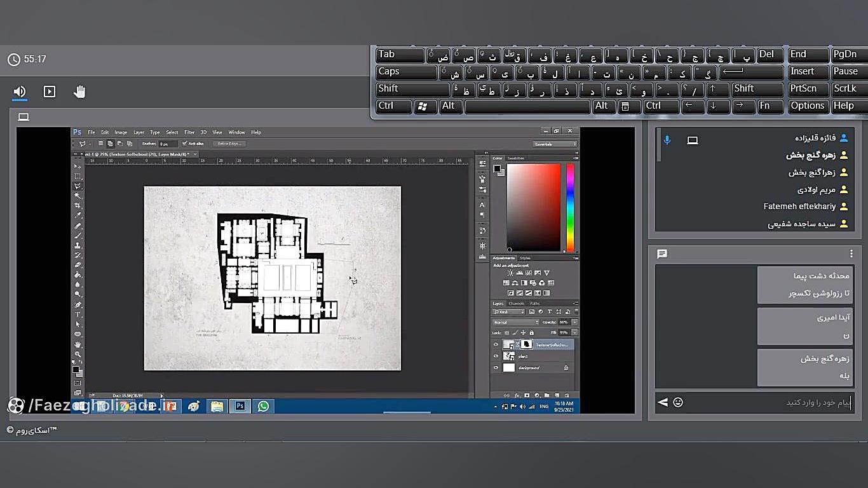The image size is (868, 488).
Task: Toggle visibility of the plan1 layer
Action: pyautogui.click(x=496, y=356)
